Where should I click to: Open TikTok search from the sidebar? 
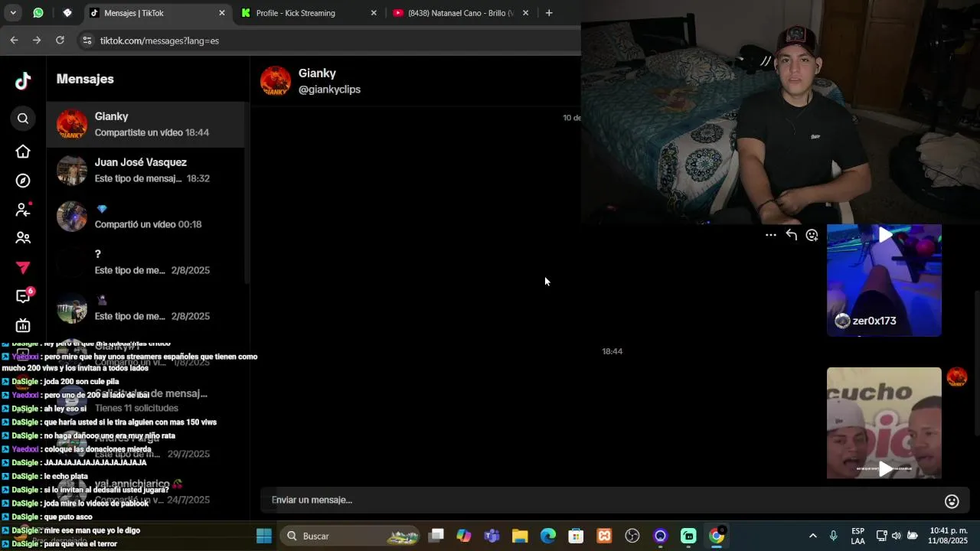[x=23, y=119]
